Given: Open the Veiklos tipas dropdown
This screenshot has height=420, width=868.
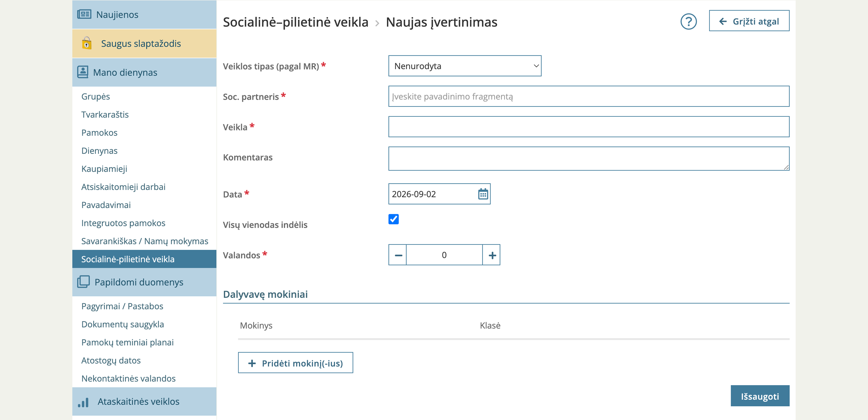Looking at the screenshot, I should coord(465,66).
